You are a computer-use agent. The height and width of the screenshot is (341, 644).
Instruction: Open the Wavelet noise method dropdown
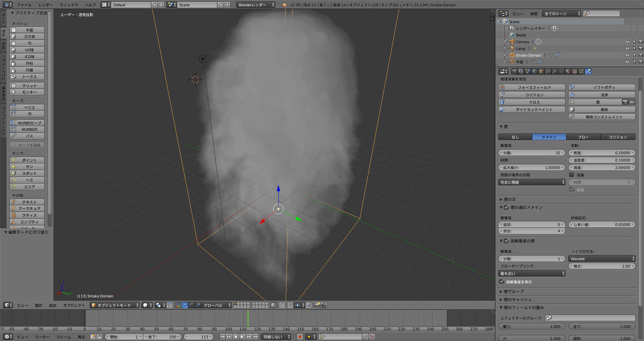pos(602,259)
